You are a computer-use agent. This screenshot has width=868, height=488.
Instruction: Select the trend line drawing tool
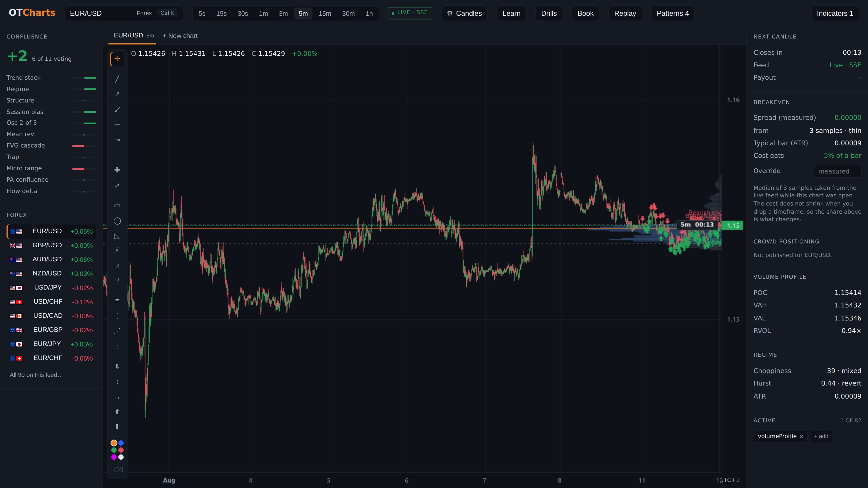click(117, 79)
